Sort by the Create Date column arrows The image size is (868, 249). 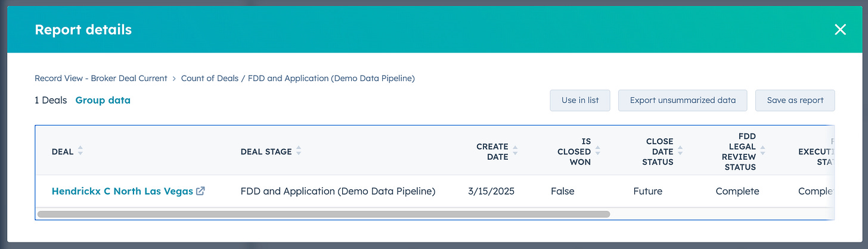515,151
